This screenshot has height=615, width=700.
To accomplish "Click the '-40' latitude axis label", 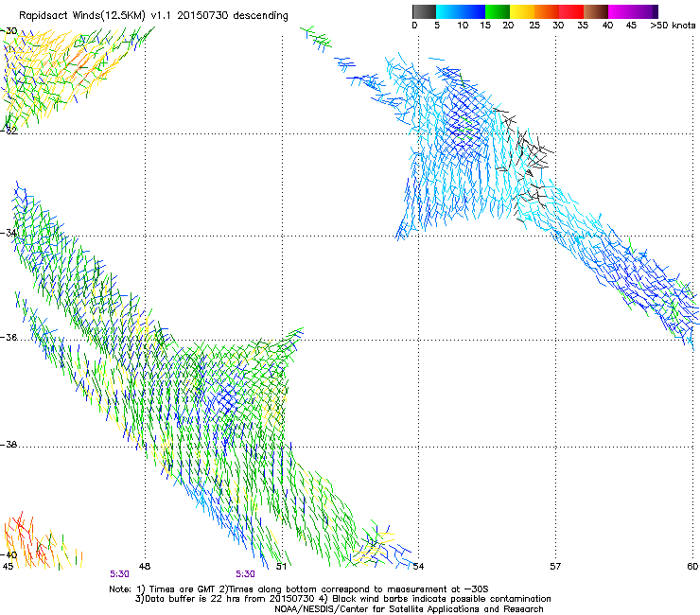I will pos(9,554).
